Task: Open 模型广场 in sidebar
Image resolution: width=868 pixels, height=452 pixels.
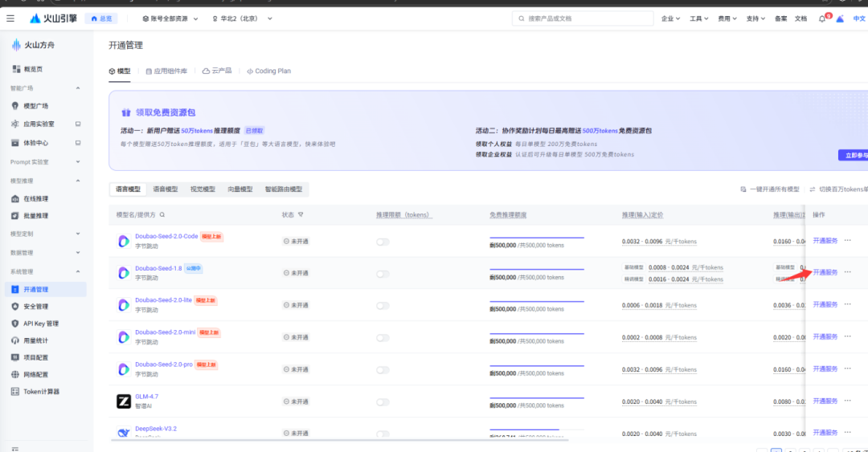Action: tap(35, 106)
